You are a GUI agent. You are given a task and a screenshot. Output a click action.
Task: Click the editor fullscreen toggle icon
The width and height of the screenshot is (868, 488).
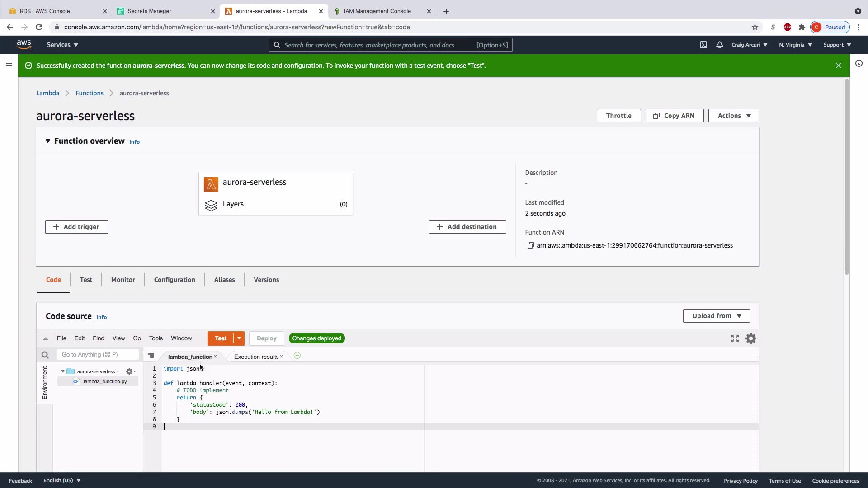[735, 338]
